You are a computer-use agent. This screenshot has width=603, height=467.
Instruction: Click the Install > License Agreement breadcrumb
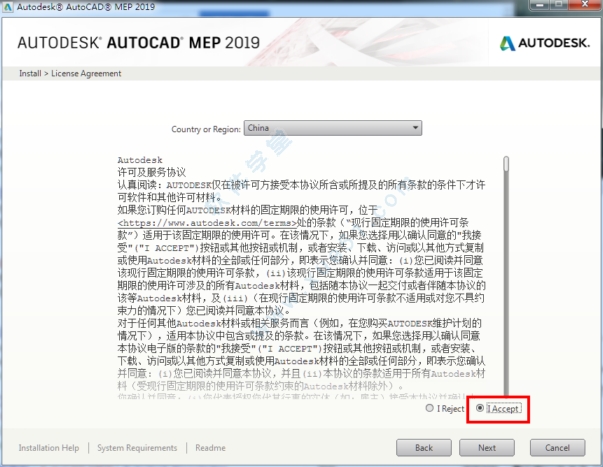[x=70, y=73]
